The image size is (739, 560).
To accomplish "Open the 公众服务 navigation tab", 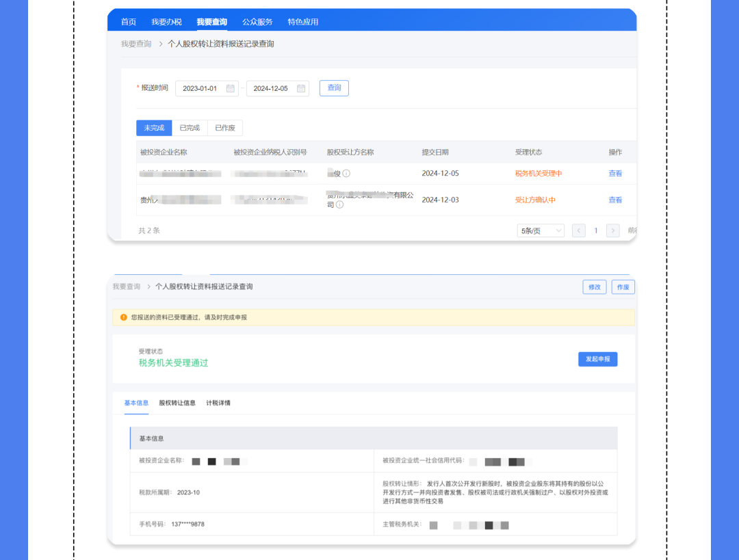I will coord(257,22).
